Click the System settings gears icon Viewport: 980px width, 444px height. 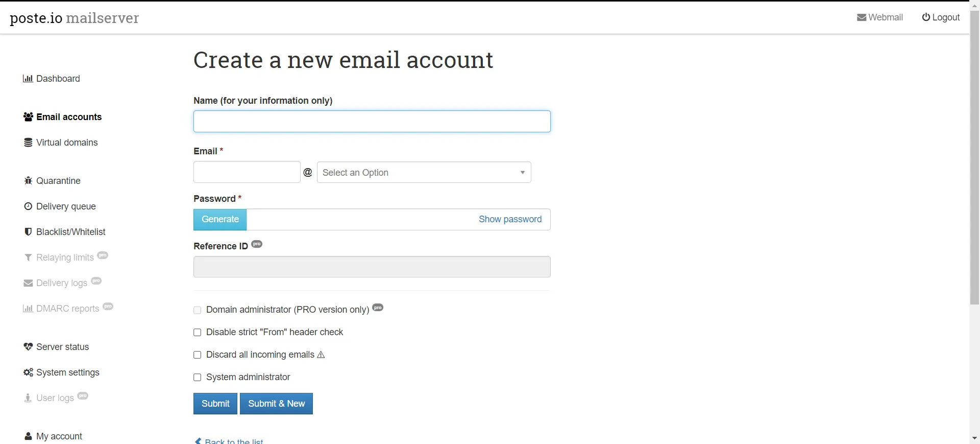click(x=28, y=372)
